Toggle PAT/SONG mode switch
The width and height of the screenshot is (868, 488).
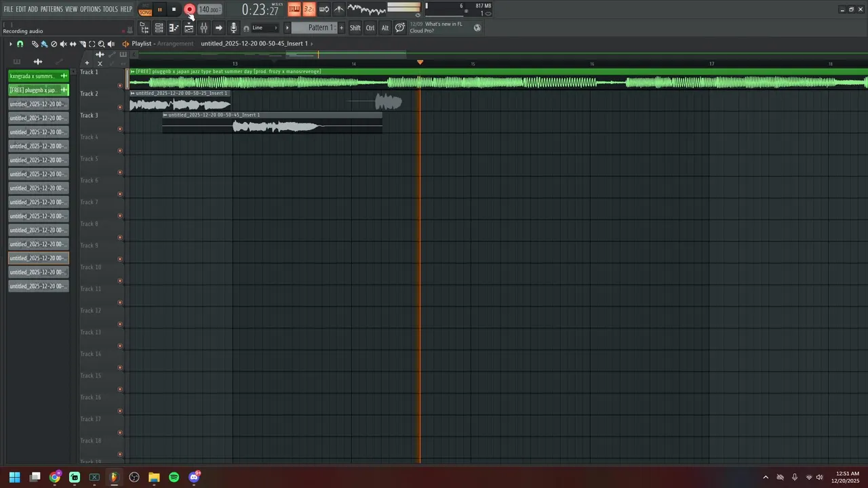pyautogui.click(x=145, y=9)
